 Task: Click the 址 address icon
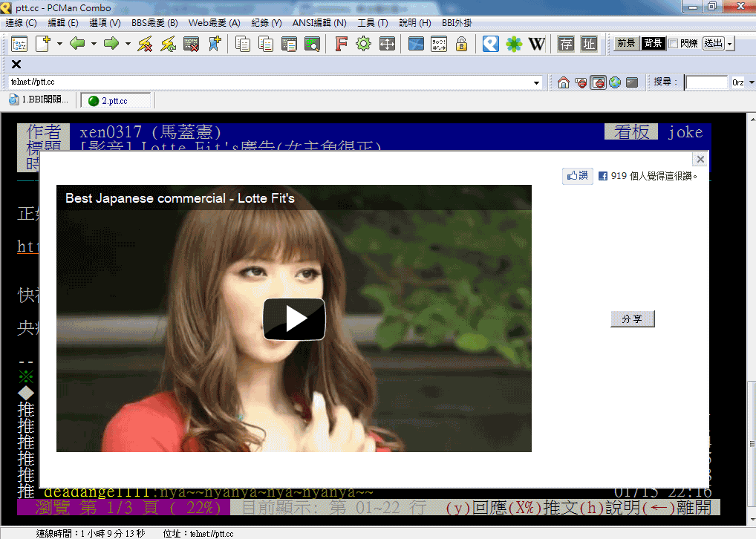pos(589,44)
